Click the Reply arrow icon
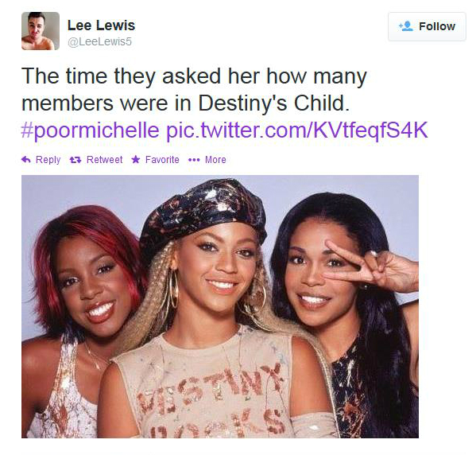The height and width of the screenshot is (455, 476). point(26,160)
